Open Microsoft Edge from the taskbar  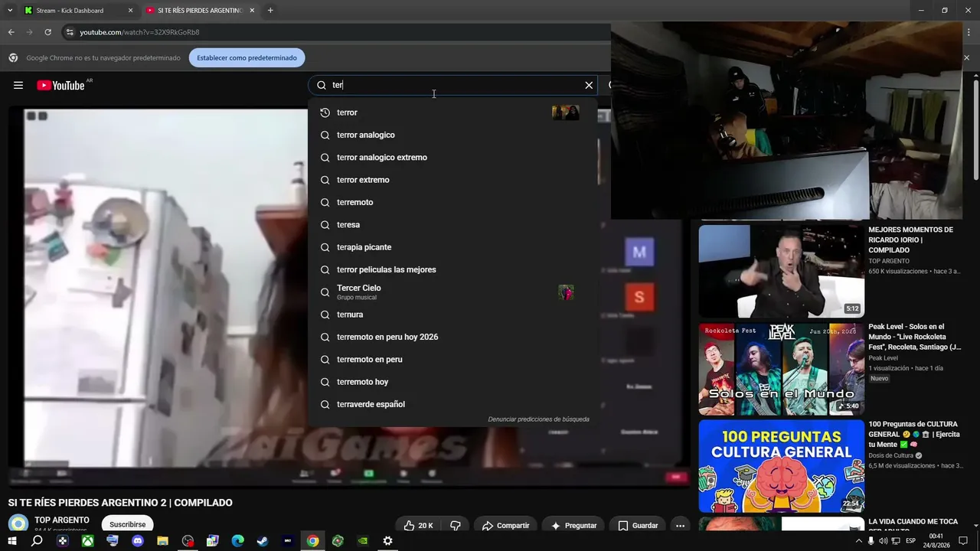click(237, 541)
